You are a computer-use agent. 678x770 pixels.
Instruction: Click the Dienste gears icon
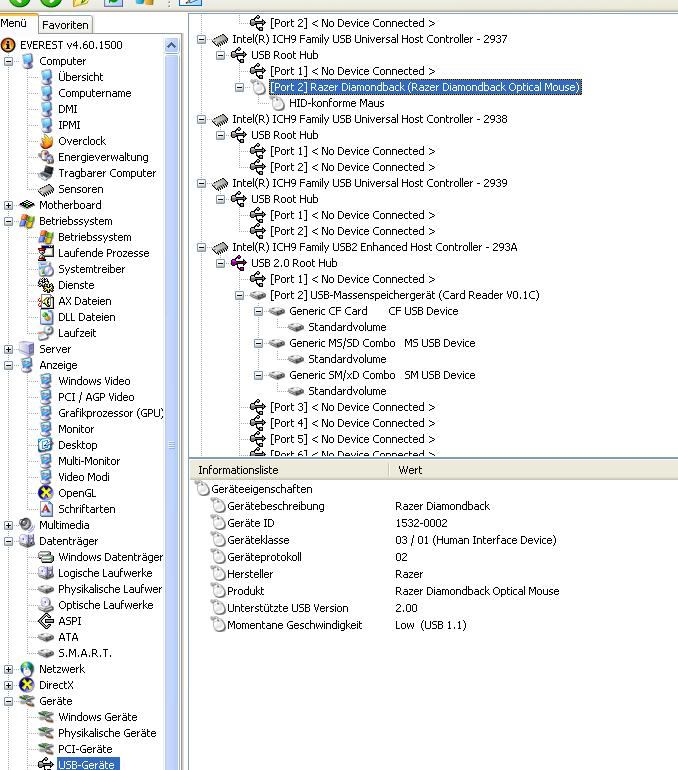46,285
